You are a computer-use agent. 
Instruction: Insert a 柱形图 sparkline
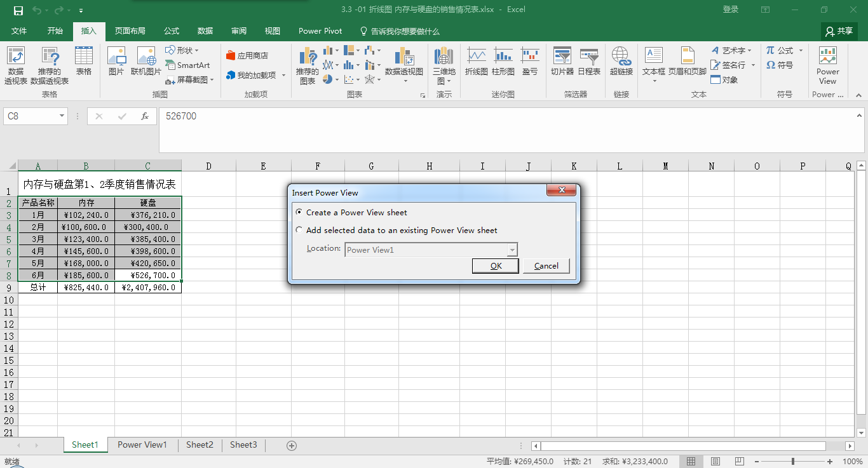pos(503,61)
